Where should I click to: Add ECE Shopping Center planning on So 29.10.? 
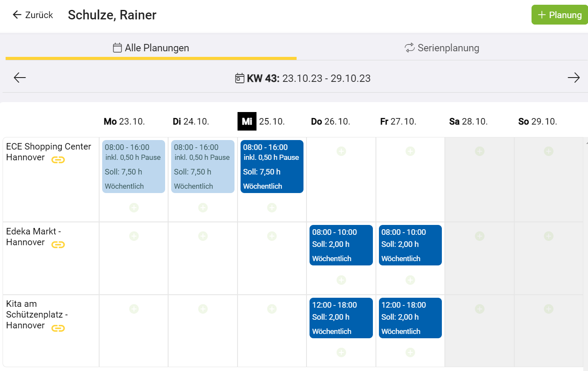(x=548, y=151)
